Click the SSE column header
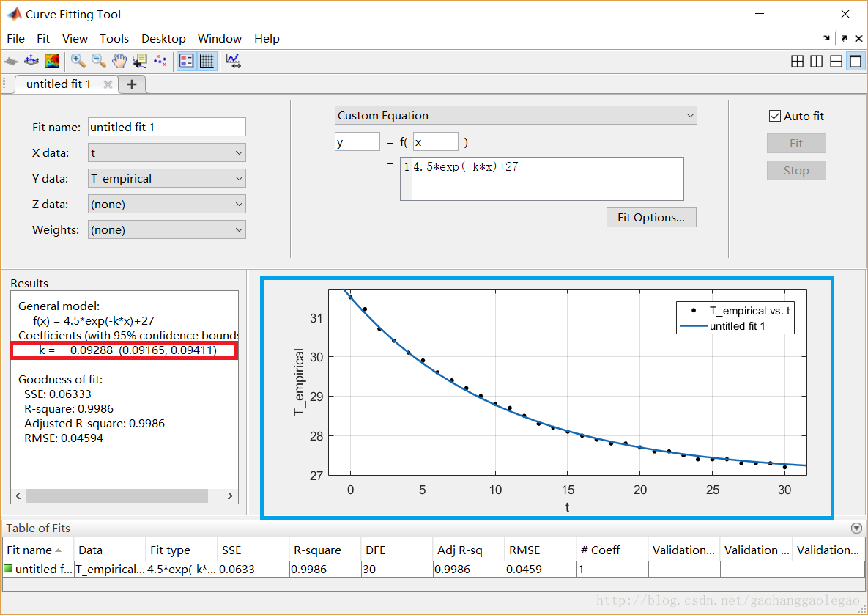The image size is (868, 615). coord(253,550)
